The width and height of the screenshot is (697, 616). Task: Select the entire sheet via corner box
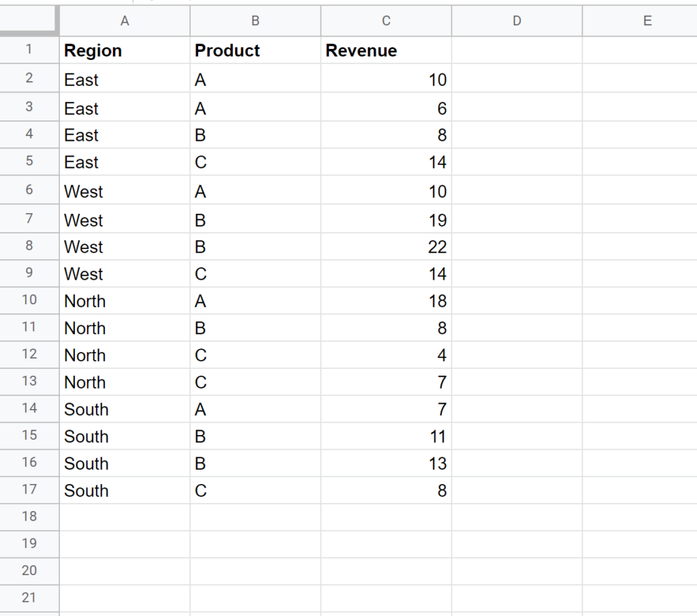pos(30,21)
